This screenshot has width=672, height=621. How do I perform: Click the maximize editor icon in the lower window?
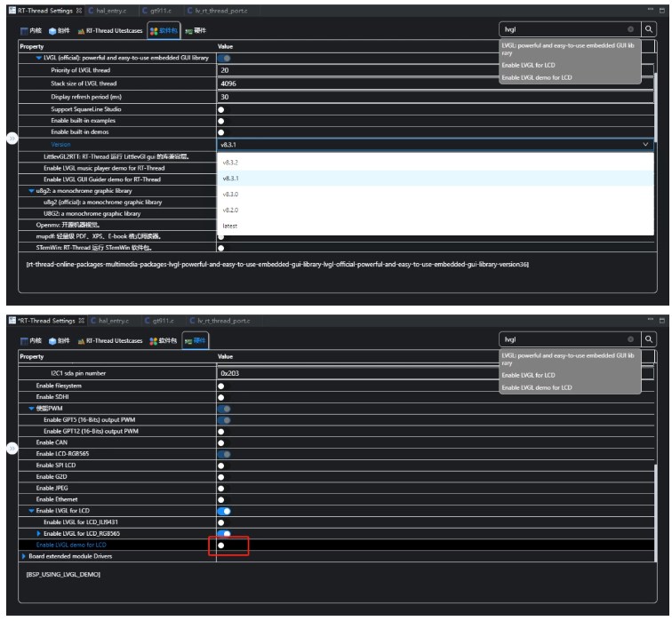point(661,320)
